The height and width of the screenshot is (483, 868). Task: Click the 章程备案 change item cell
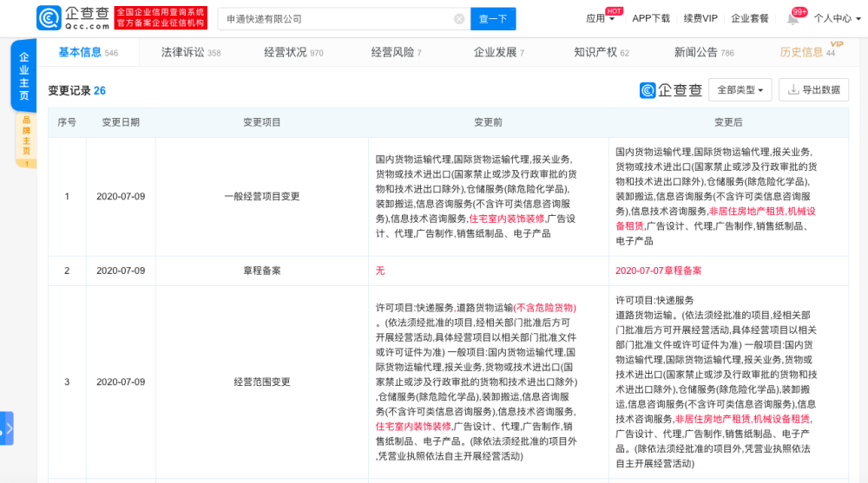pyautogui.click(x=262, y=271)
